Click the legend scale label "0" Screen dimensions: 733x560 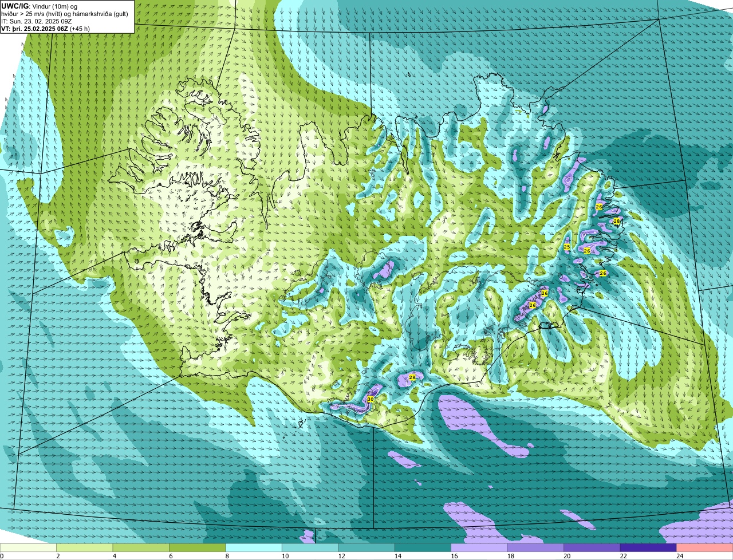(x=2, y=556)
